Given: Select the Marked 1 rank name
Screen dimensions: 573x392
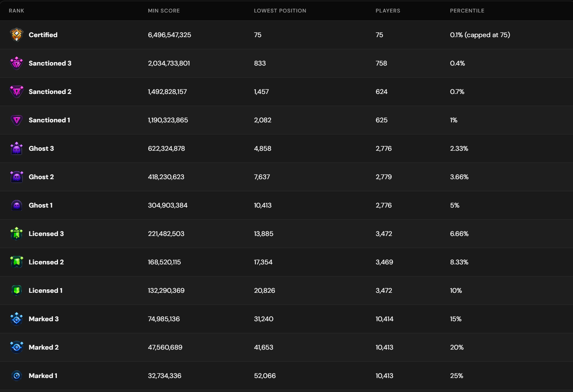Looking at the screenshot, I should tap(43, 376).
